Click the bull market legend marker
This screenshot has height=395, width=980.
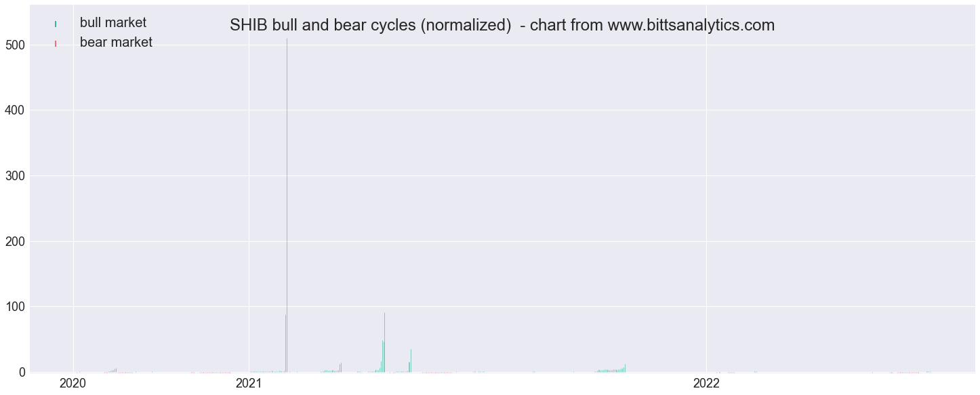[x=56, y=24]
